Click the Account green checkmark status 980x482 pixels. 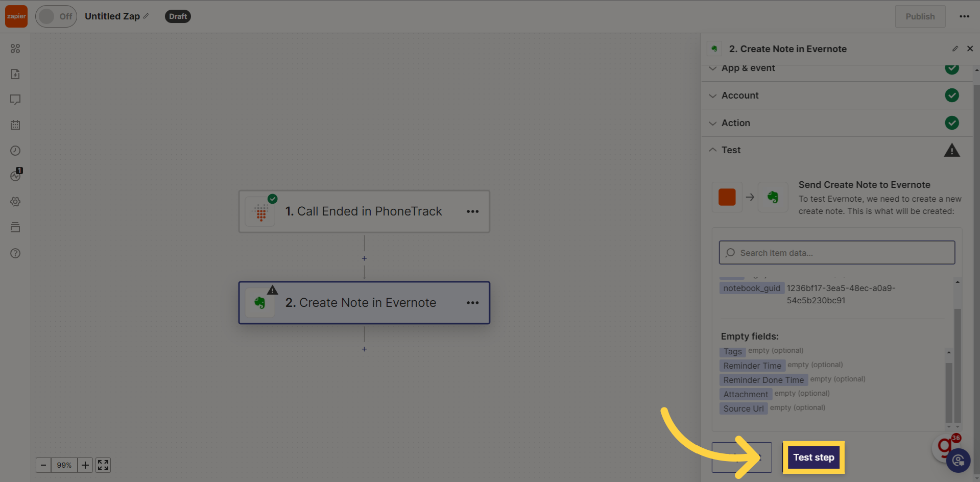(952, 95)
